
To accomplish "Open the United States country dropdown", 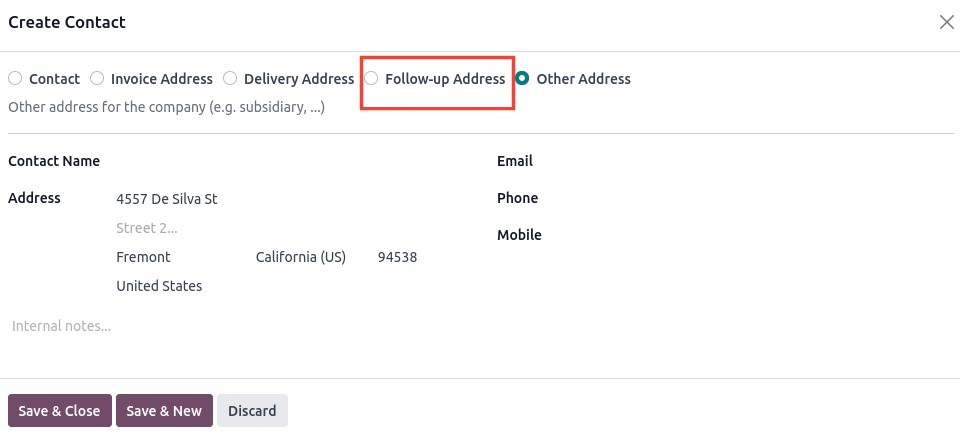I will pyautogui.click(x=294, y=286).
